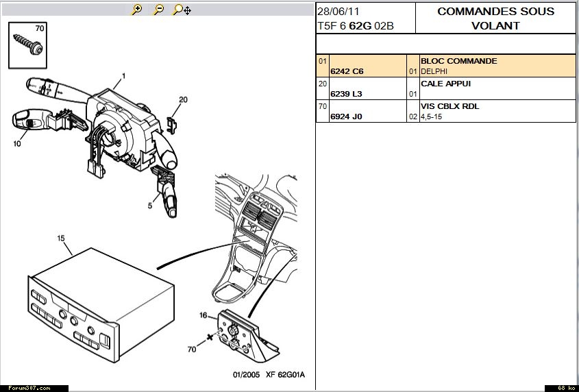Click the zoom out magnifier icon

[x=158, y=10]
